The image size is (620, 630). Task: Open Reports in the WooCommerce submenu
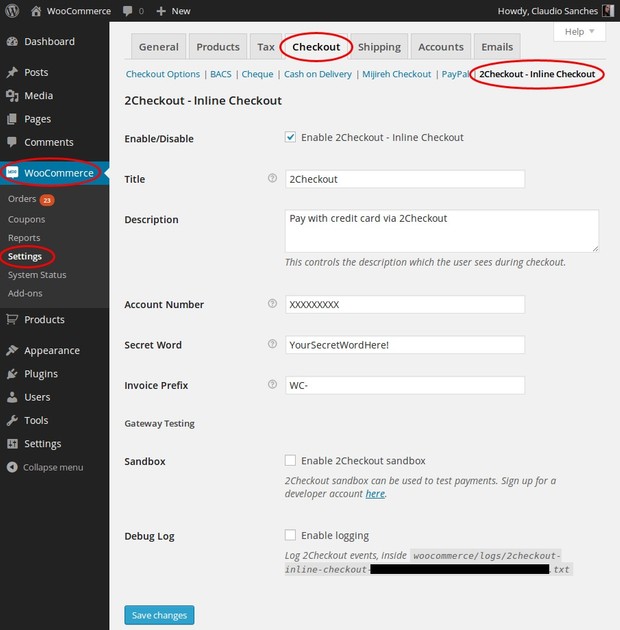point(24,238)
